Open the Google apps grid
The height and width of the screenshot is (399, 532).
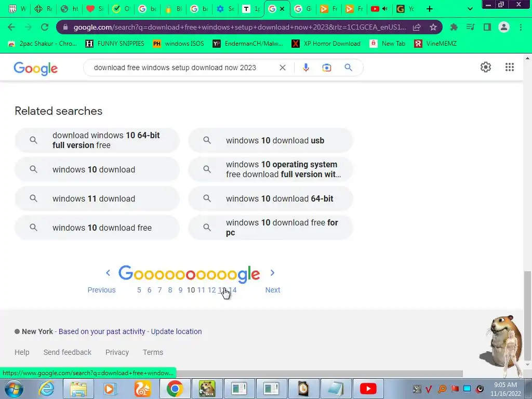tap(509, 67)
